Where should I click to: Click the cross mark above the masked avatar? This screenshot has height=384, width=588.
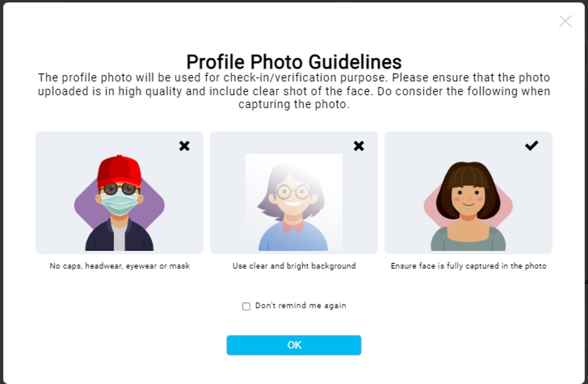[x=184, y=146]
